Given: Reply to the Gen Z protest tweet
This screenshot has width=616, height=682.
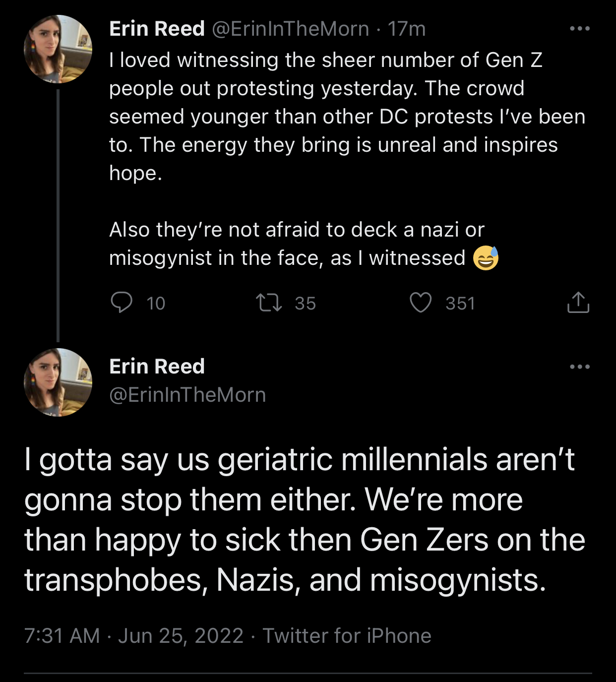Looking at the screenshot, I should [122, 303].
